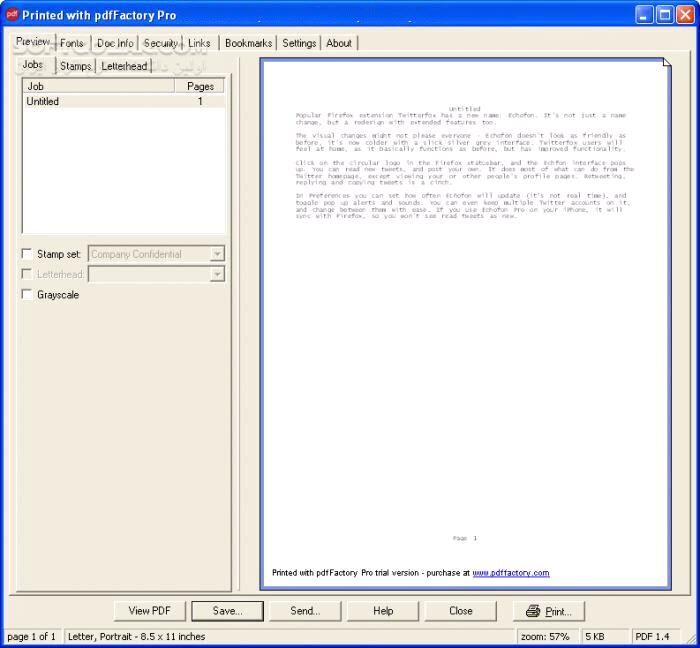Screen dimensions: 700x648
Task: Switch to the Bookmarks tab
Action: coord(248,43)
